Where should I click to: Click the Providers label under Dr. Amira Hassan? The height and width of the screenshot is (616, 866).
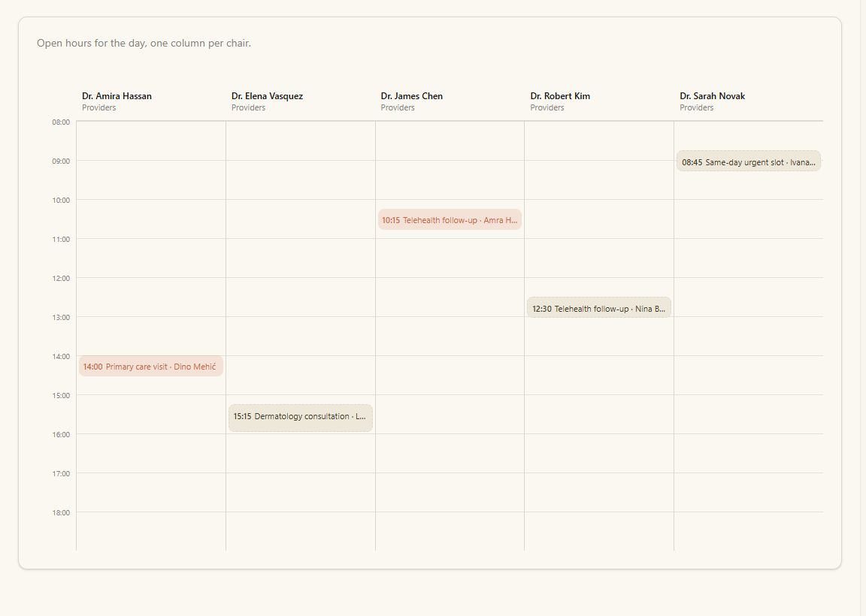[99, 107]
